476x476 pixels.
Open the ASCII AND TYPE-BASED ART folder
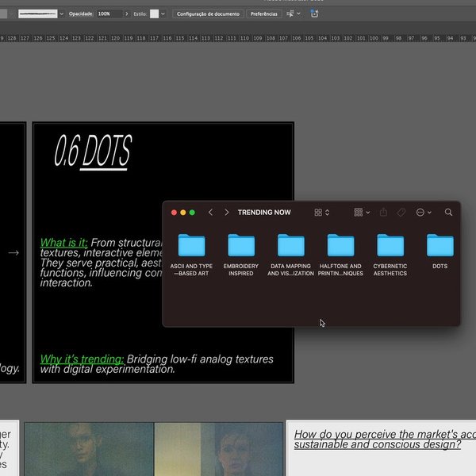[191, 245]
